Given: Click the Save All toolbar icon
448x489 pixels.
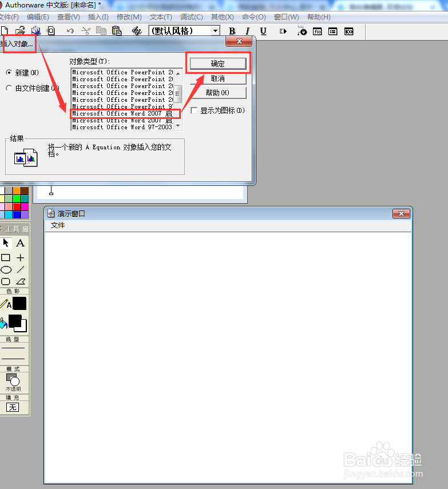Looking at the screenshot, I should (x=36, y=31).
